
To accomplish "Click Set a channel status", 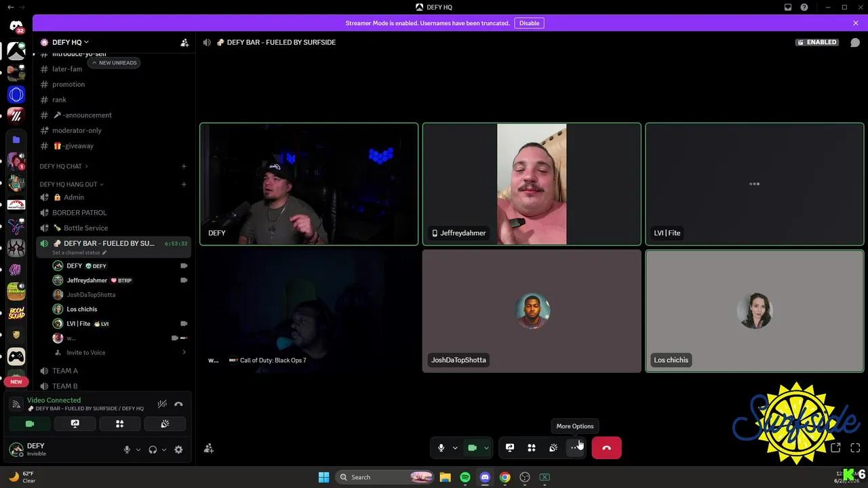I will pos(79,253).
